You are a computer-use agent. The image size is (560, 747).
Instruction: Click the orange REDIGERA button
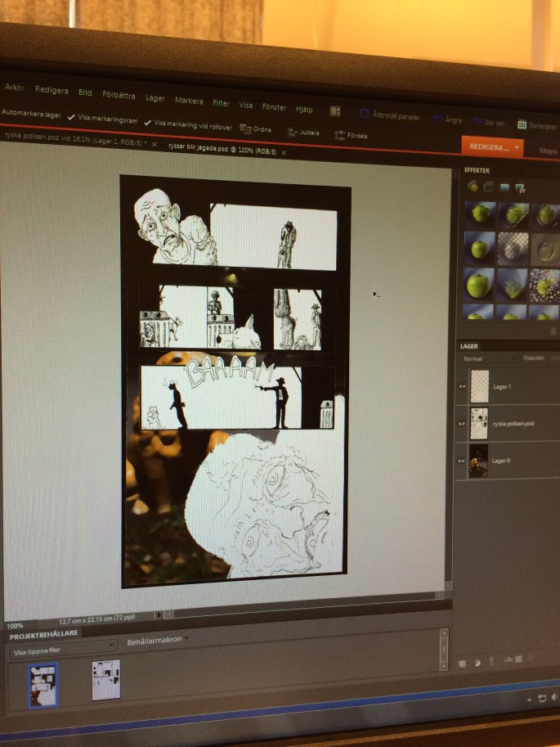point(491,147)
